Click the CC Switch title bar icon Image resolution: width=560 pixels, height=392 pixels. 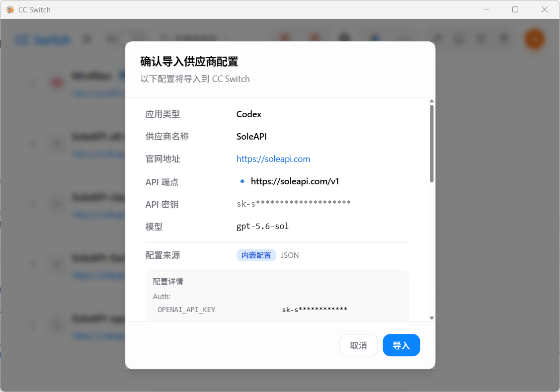pyautogui.click(x=10, y=9)
